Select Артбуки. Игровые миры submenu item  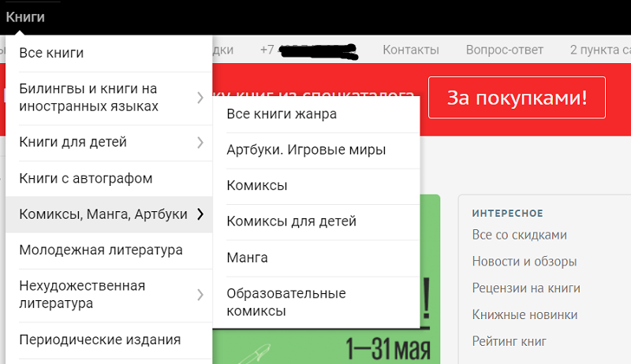(x=306, y=150)
